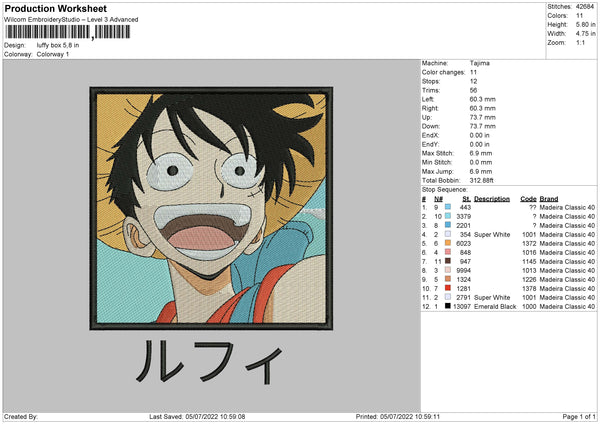Click the Page 1 of 1 indicator
Image resolution: width=600 pixels, height=424 pixels.
click(x=579, y=417)
